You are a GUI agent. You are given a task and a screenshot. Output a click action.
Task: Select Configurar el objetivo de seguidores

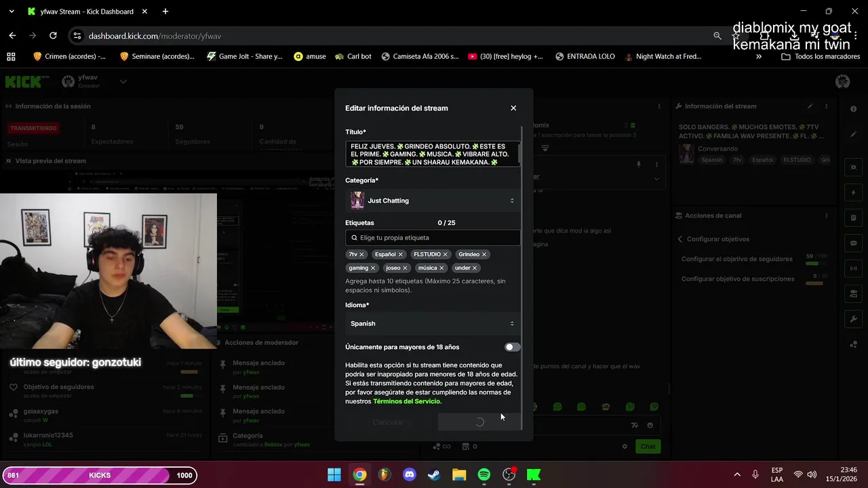(736, 259)
